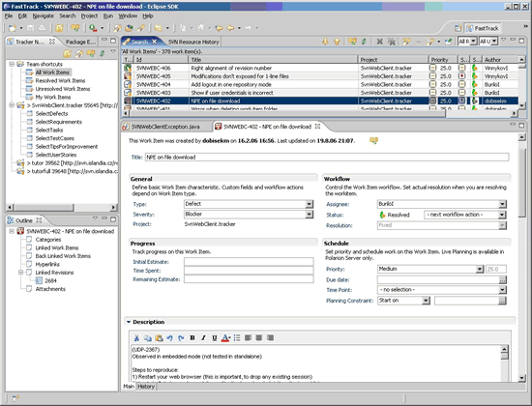Image resolution: width=532 pixels, height=406 pixels.
Task: Click the up arrow icon in Search view toolbar
Action: (337, 42)
